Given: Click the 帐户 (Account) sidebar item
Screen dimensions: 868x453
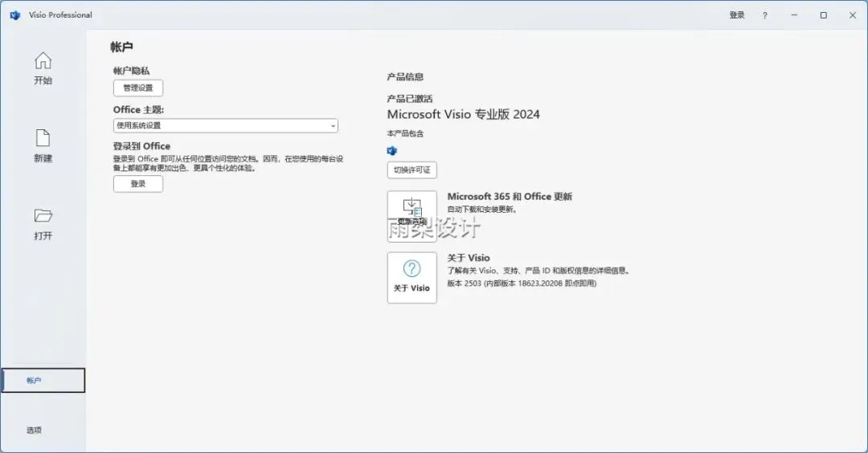Looking at the screenshot, I should [x=43, y=381].
